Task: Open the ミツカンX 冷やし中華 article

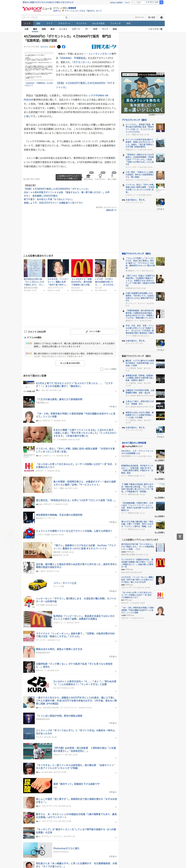Action: [x=75, y=450]
